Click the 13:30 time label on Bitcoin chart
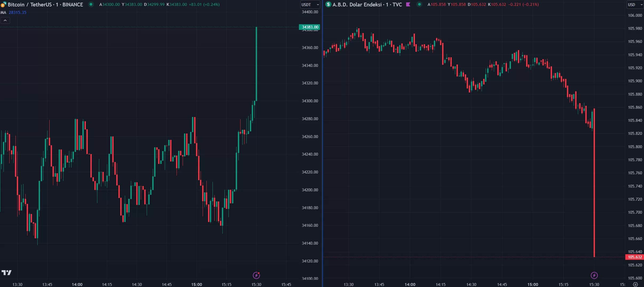The image size is (644, 287). click(x=17, y=284)
